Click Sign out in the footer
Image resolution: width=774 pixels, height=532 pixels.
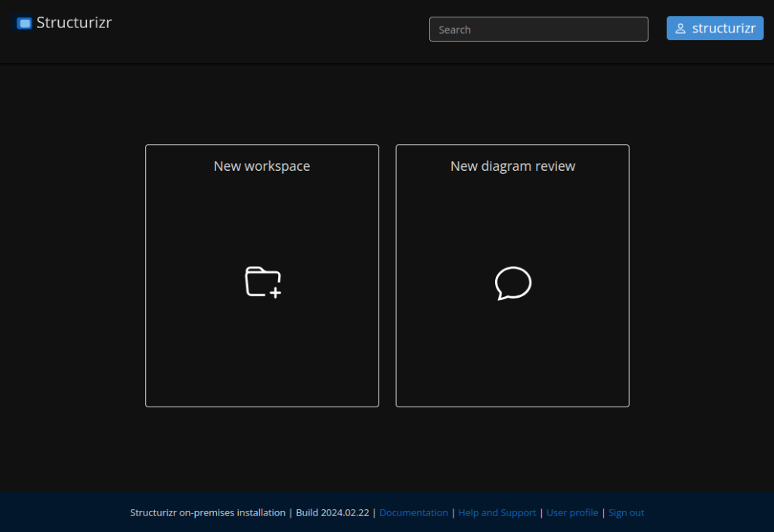pos(626,512)
